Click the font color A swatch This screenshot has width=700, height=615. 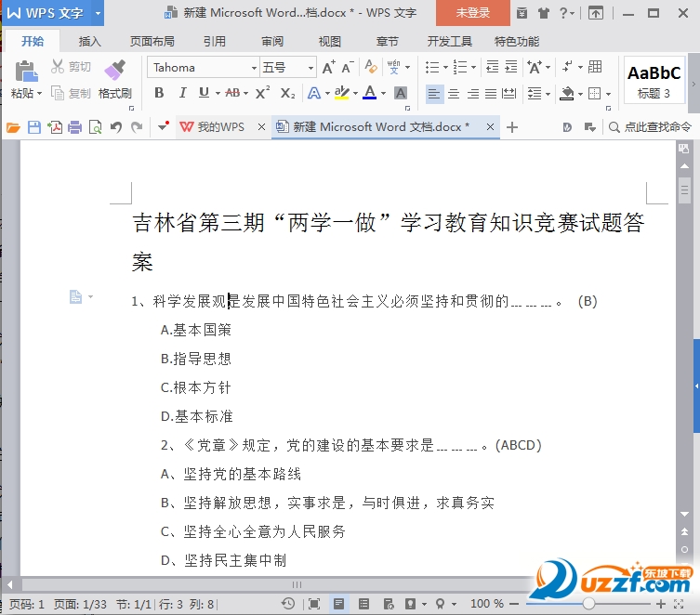pyautogui.click(x=369, y=93)
